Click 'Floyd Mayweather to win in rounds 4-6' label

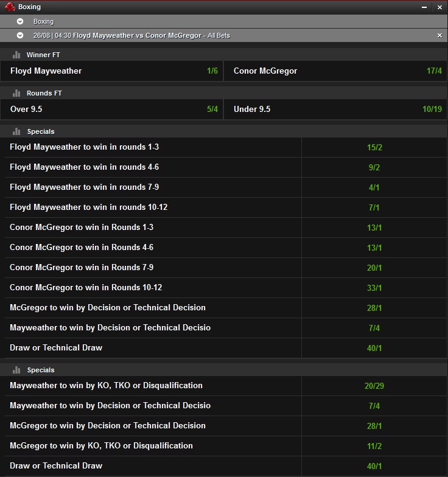coord(84,167)
